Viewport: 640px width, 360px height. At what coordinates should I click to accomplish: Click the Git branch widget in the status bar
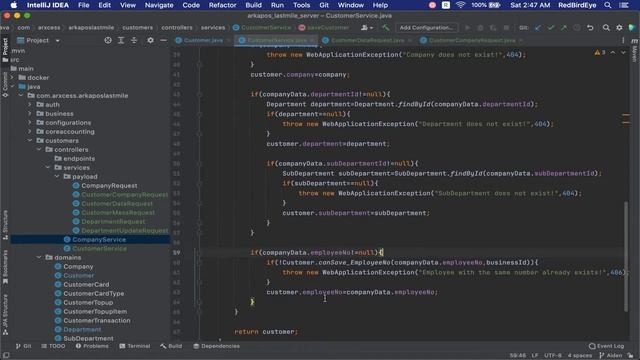tap(610, 356)
